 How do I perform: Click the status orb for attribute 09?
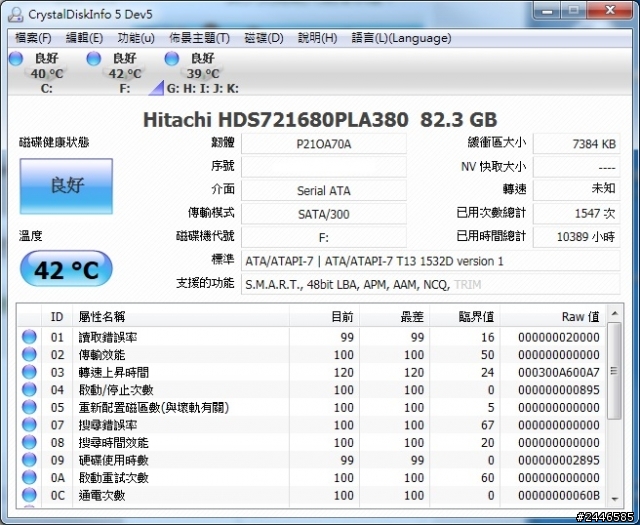pos(30,459)
